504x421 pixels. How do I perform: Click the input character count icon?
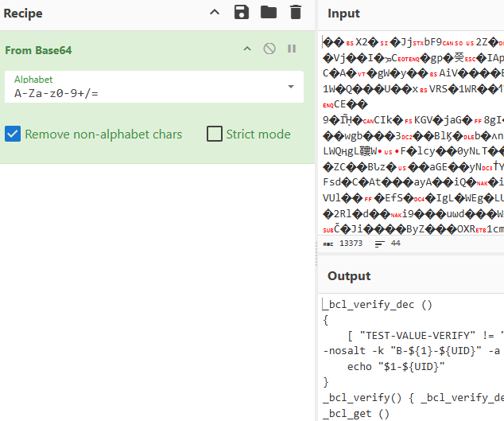[x=328, y=244]
